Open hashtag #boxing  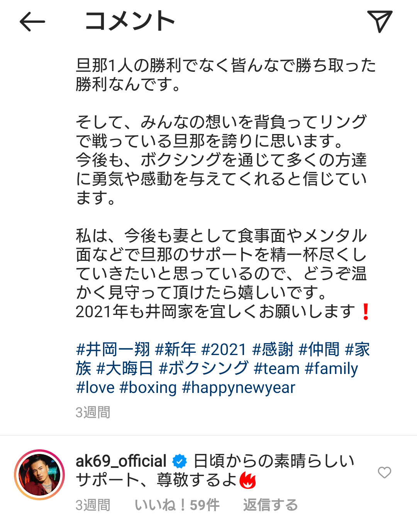148,388
